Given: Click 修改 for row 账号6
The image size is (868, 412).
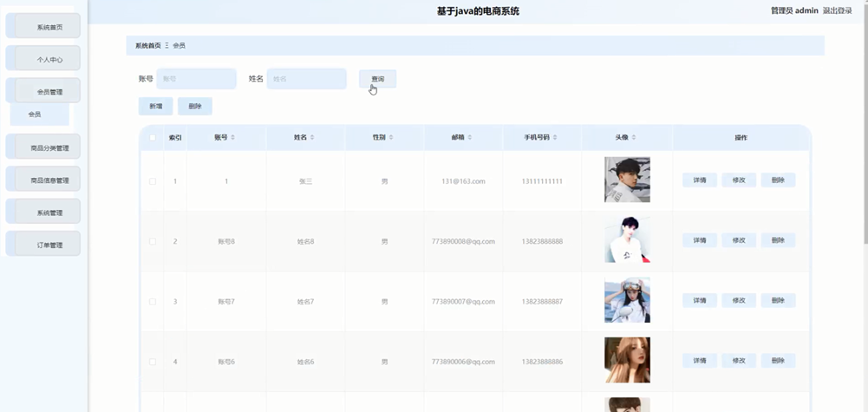Looking at the screenshot, I should [x=739, y=361].
